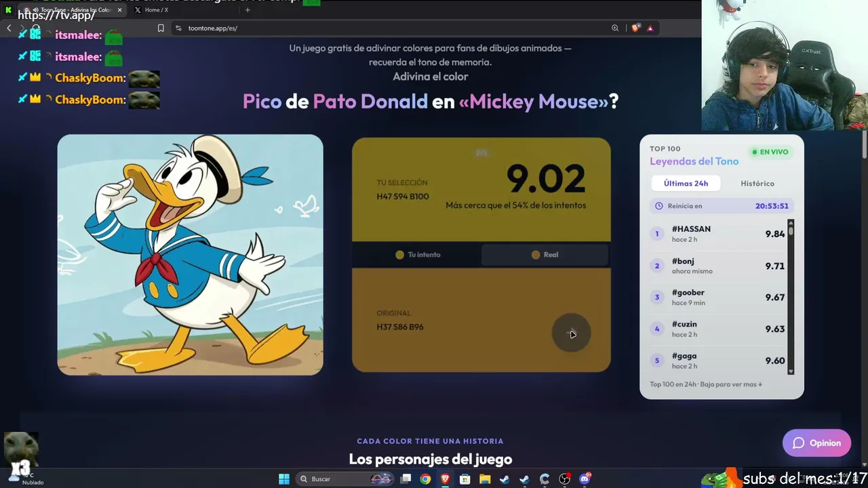Screen dimensions: 868x488
Task: Click the EN VIVO live badge
Action: tap(770, 152)
